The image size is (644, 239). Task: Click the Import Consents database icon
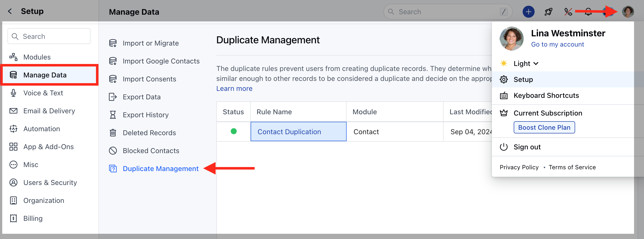pyautogui.click(x=113, y=79)
